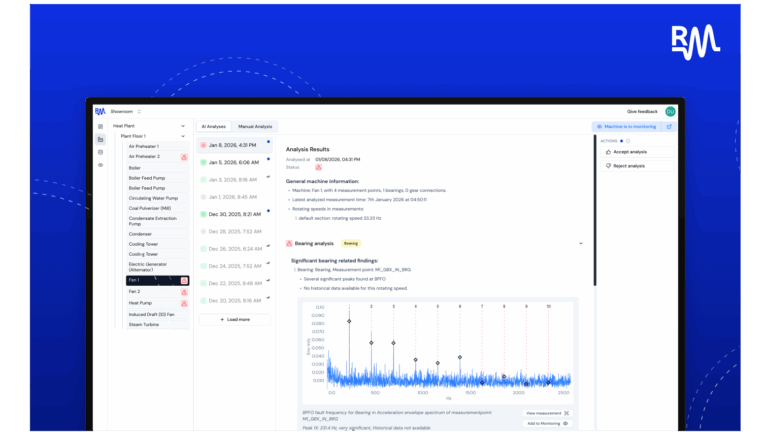Click the Analysis Results heading
The width and height of the screenshot is (768, 432).
pos(308,149)
